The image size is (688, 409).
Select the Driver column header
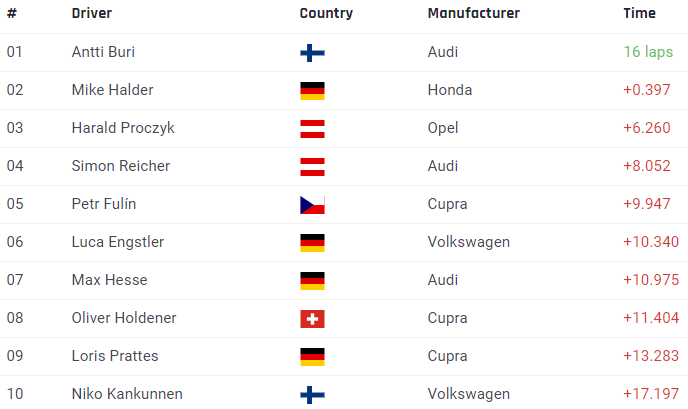click(92, 13)
